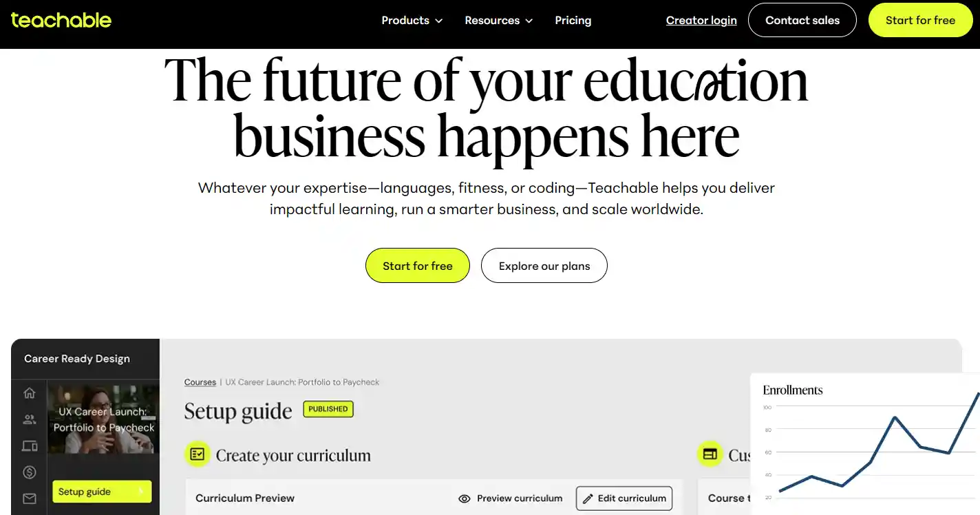Click the Explore our plans button
Screen dimensions: 980x515
pos(544,265)
